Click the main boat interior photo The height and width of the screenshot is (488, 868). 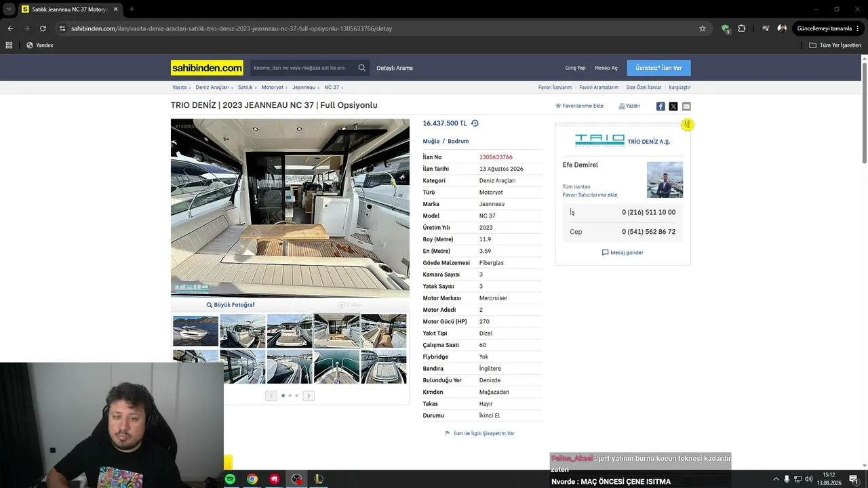[290, 208]
